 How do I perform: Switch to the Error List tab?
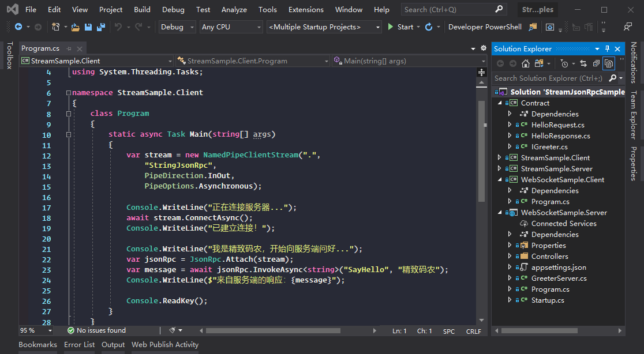(x=79, y=344)
